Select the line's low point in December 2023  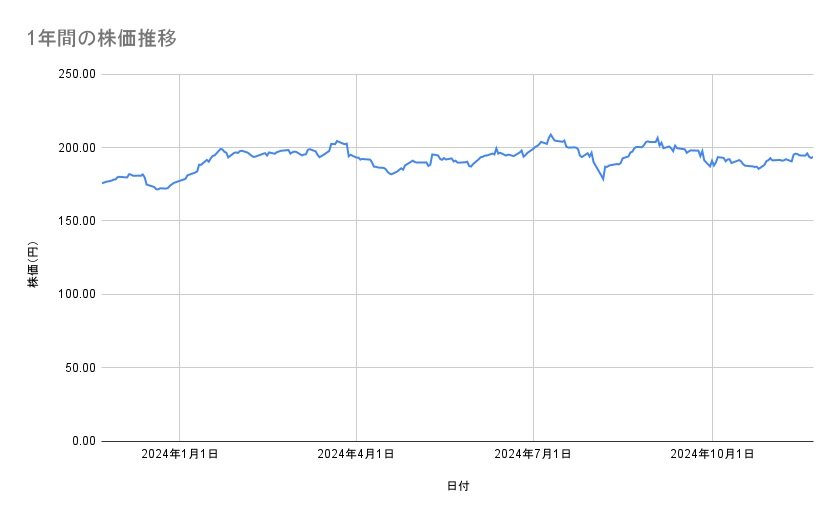click(x=158, y=189)
